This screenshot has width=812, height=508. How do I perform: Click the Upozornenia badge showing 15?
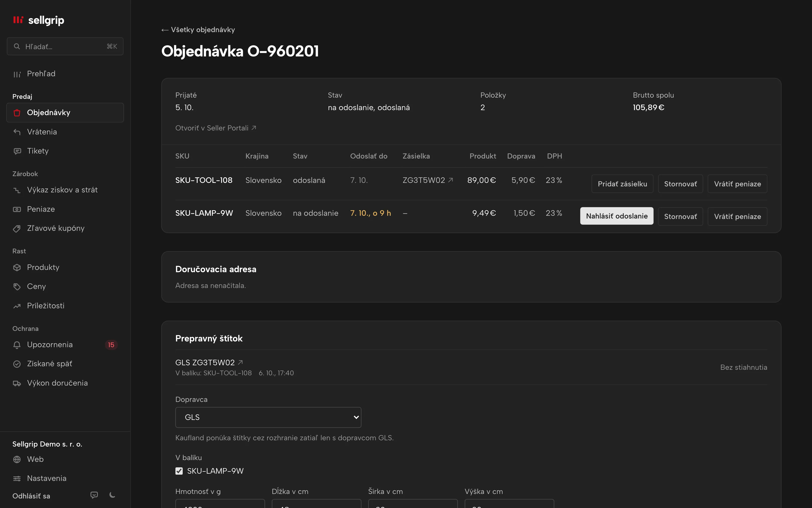[111, 345]
